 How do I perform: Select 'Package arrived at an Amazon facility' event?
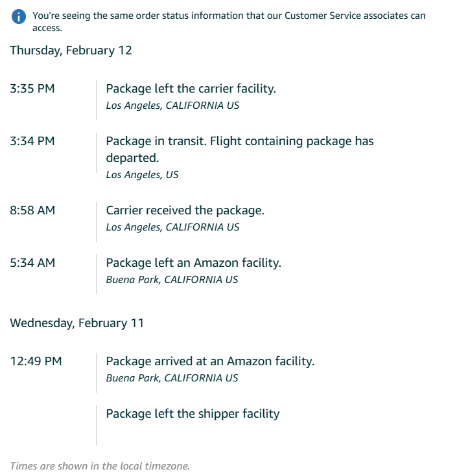pyautogui.click(x=210, y=361)
